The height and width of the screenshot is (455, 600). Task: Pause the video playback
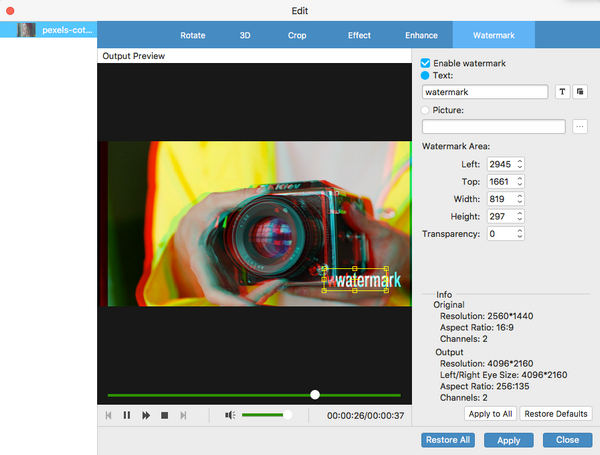127,415
